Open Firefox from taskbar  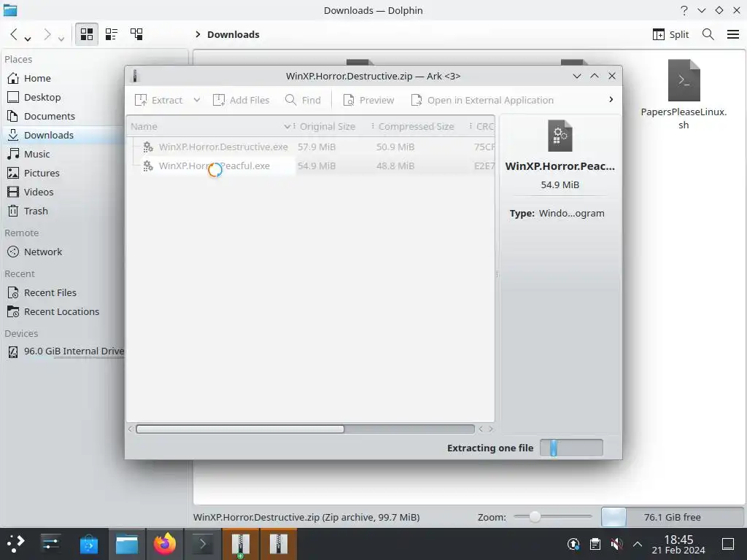point(165,544)
